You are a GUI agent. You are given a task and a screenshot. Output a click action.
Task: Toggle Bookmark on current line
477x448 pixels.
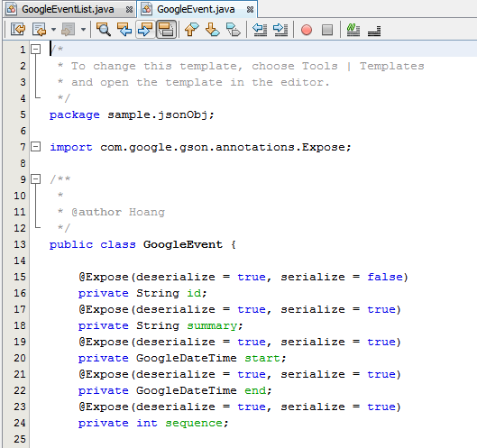234,30
